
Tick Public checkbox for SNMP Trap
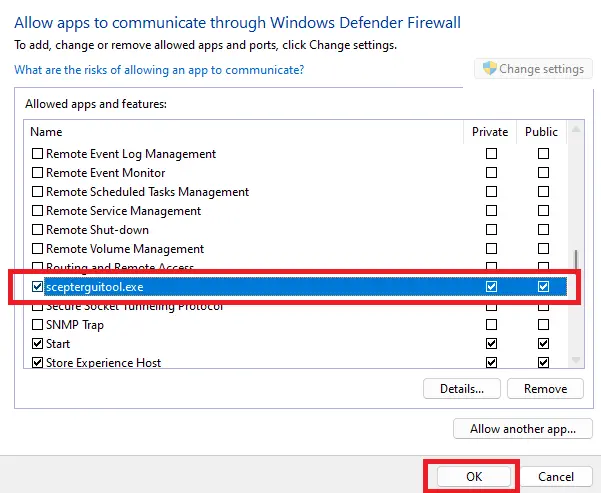tap(543, 325)
